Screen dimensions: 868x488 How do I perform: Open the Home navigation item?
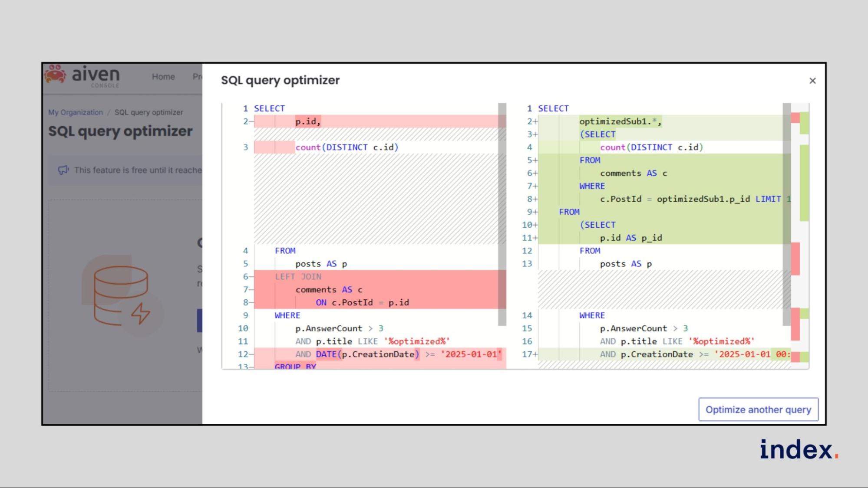tap(163, 77)
